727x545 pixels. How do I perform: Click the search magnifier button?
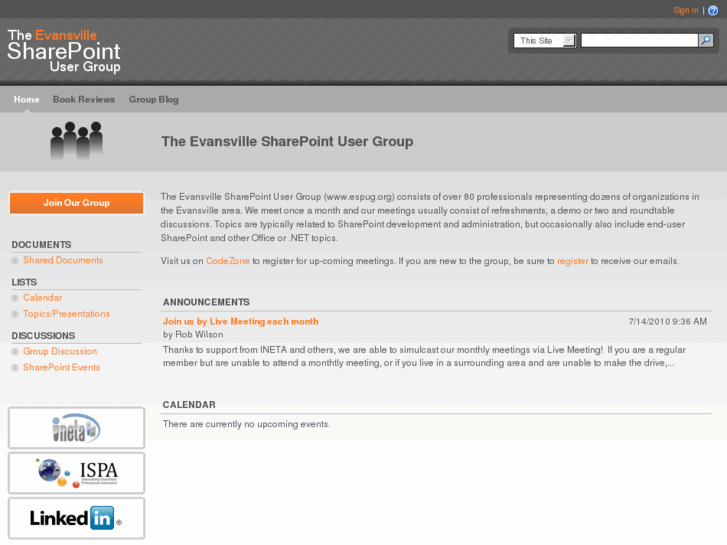pyautogui.click(x=706, y=40)
